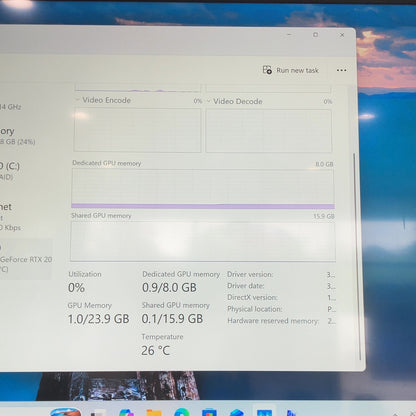Expand the Video Decode engine dropdown

click(209, 101)
